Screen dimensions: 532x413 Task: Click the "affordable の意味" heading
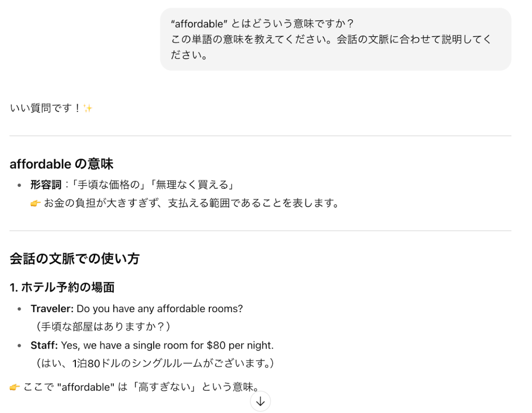click(61, 164)
